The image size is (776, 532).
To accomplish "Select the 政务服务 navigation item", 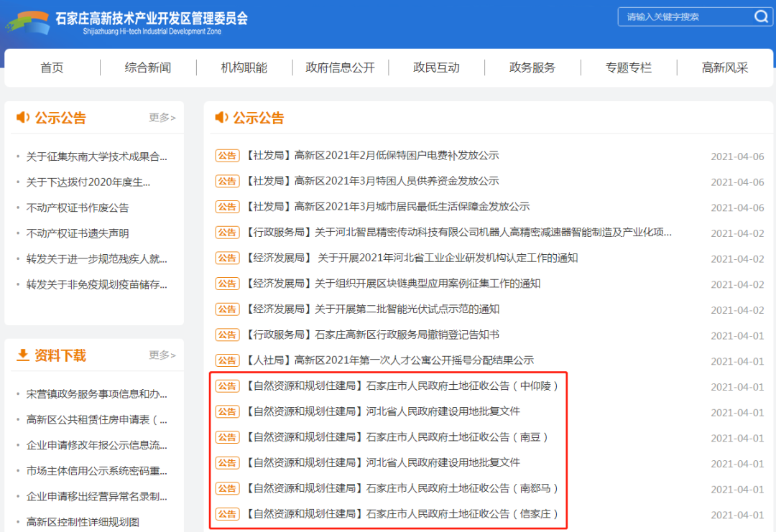I will pos(532,67).
